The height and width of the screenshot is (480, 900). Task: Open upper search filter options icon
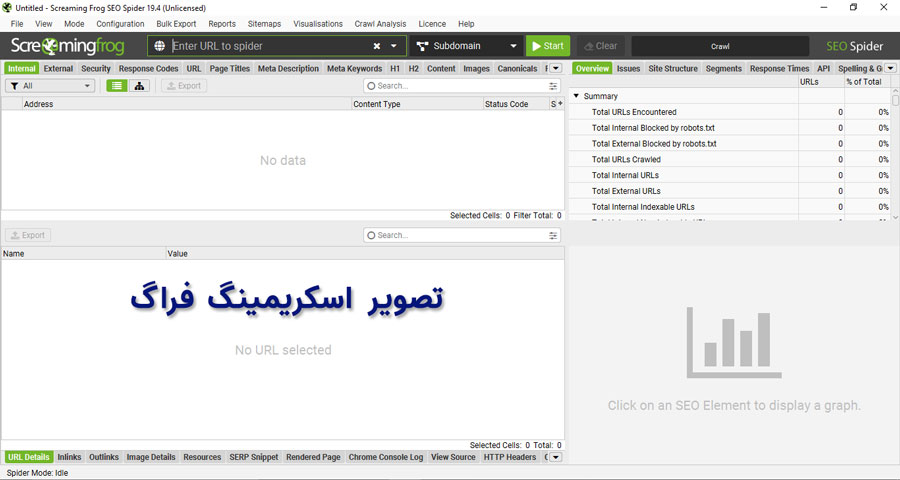click(553, 86)
